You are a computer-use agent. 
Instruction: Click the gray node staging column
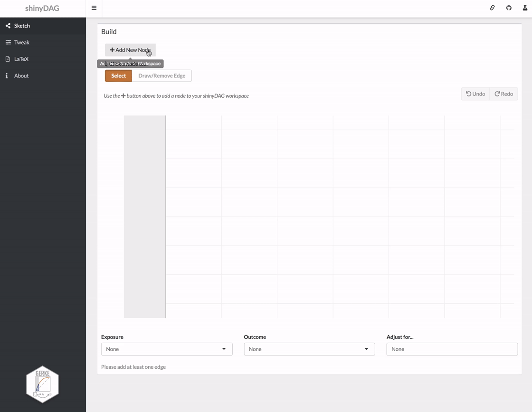(x=145, y=217)
